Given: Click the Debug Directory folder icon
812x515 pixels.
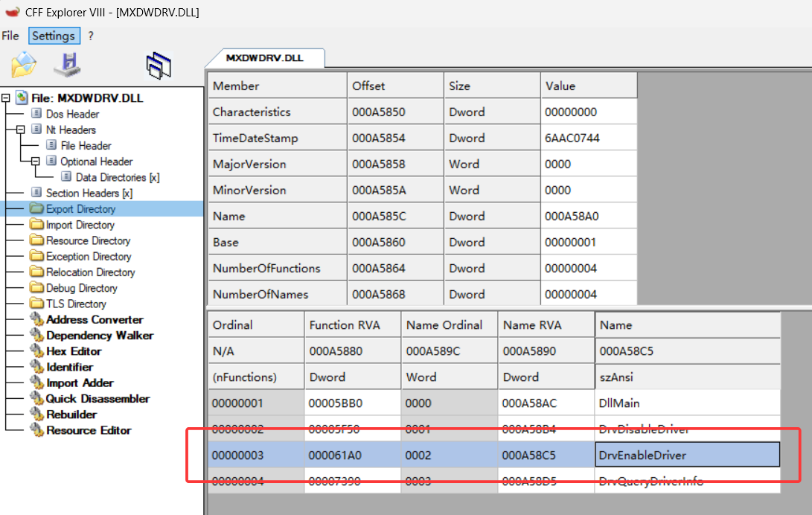Looking at the screenshot, I should pyautogui.click(x=36, y=288).
